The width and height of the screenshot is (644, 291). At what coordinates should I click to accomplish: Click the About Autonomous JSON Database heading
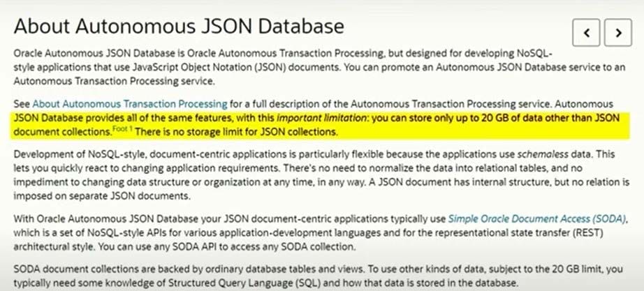[x=179, y=27]
